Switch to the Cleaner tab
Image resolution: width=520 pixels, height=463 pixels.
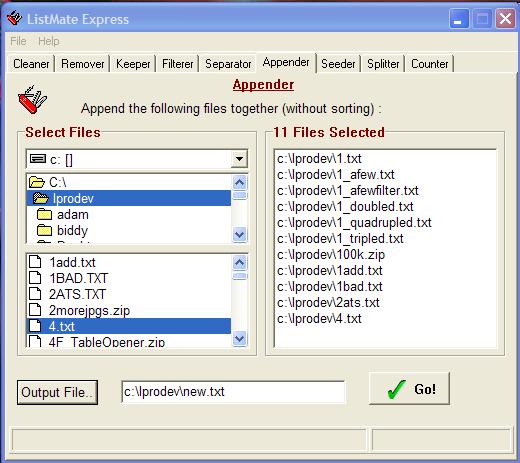(31, 64)
